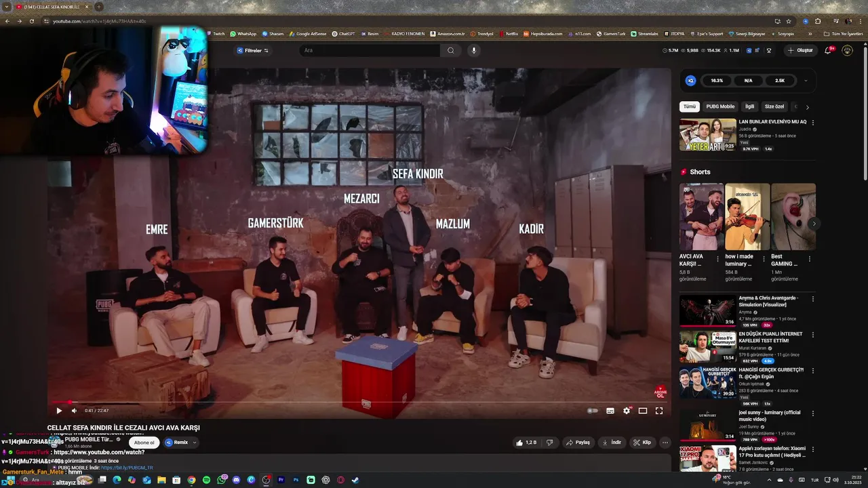This screenshot has height=488, width=868.
Task: Click the Remix button
Action: point(176,443)
